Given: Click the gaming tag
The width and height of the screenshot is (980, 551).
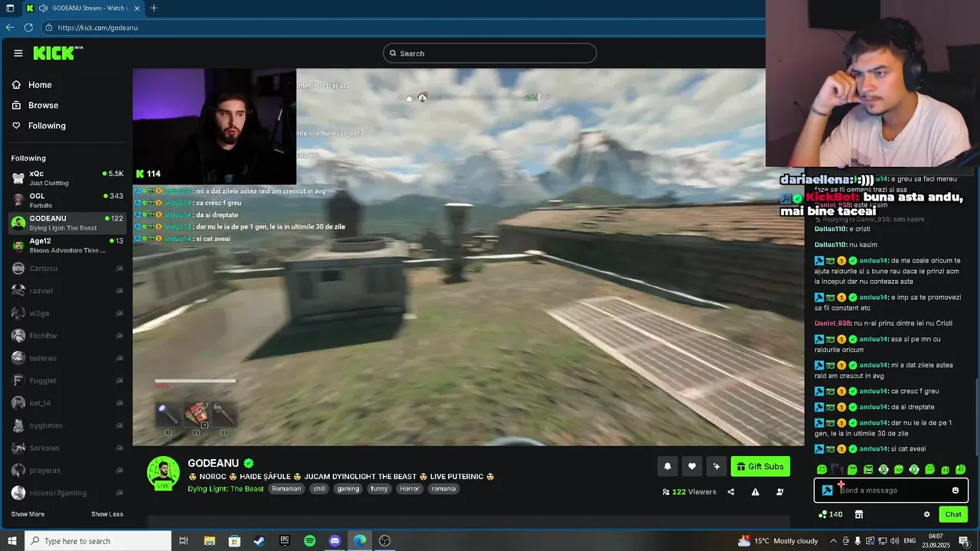Looking at the screenshot, I should [x=348, y=488].
